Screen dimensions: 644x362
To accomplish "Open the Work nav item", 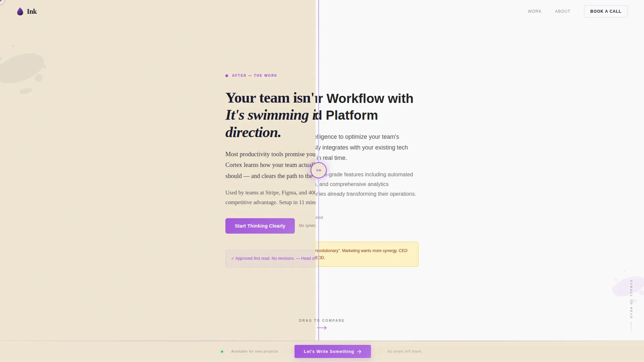I will [534, 11].
